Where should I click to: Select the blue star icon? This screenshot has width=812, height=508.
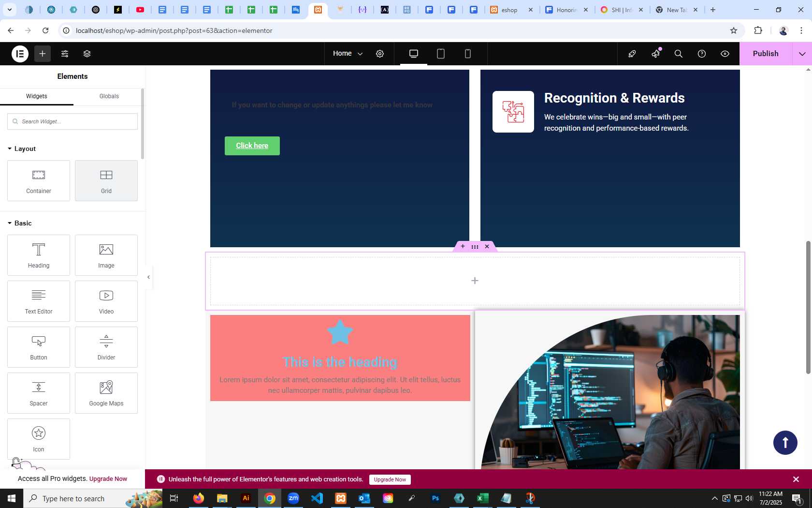click(340, 332)
